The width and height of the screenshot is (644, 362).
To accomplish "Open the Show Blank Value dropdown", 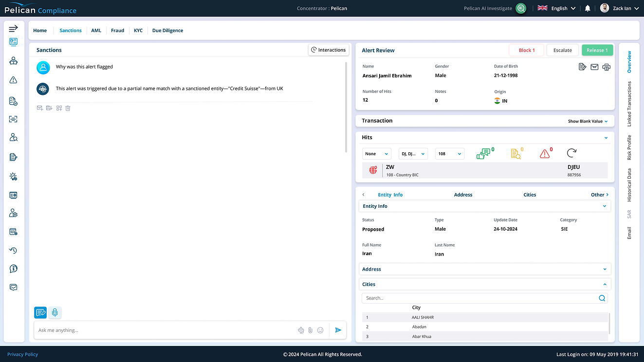I will [x=588, y=121].
